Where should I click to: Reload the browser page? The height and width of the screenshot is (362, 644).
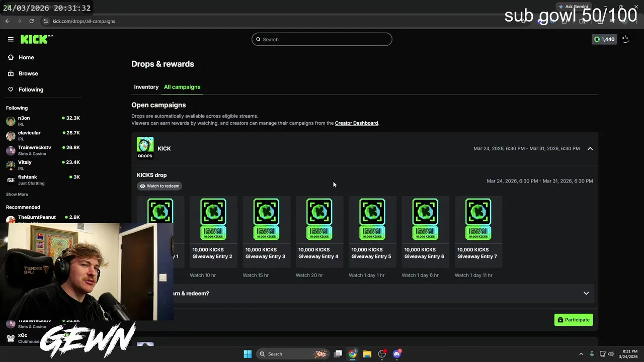tap(32, 21)
